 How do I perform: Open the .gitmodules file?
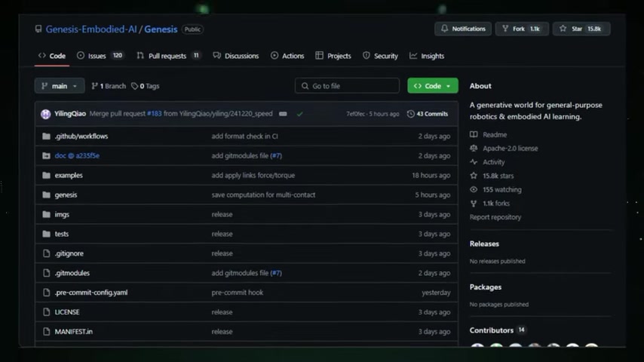72,273
